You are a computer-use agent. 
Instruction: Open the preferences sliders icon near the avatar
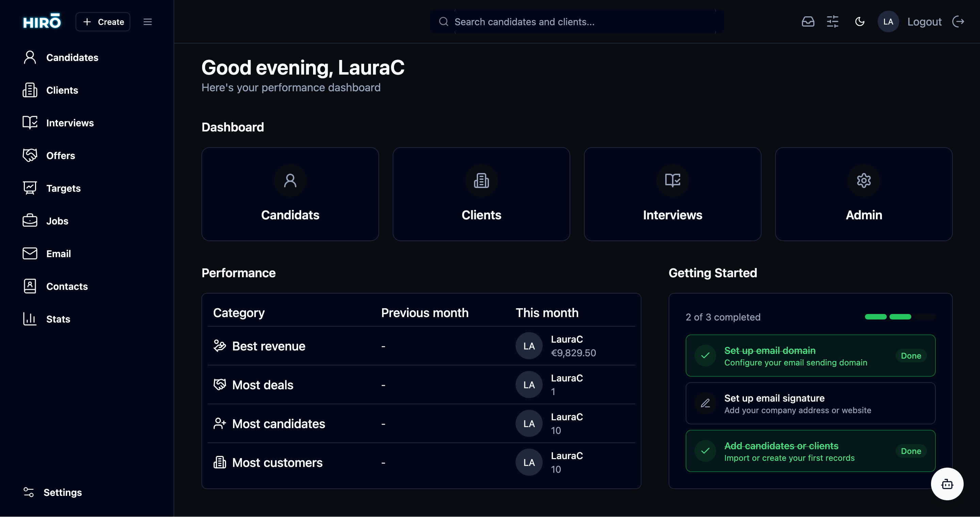pos(833,22)
